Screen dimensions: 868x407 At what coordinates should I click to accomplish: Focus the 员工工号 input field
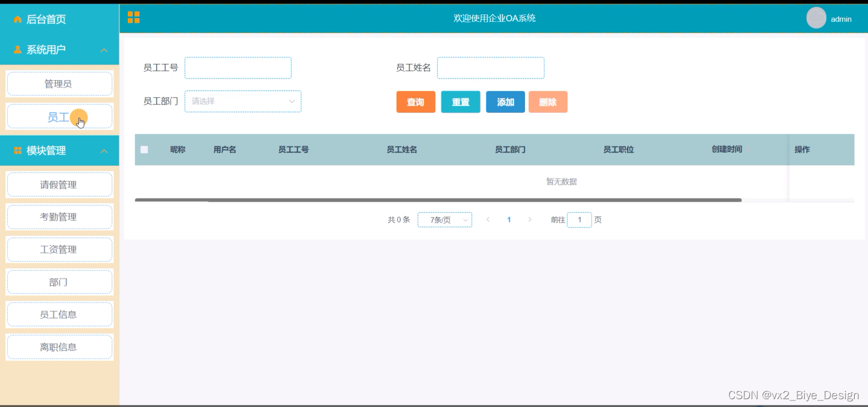click(x=238, y=68)
